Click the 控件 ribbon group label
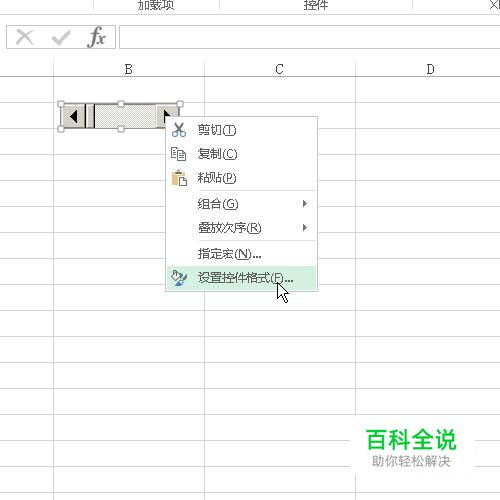Viewport: 500px width, 500px height. [316, 5]
